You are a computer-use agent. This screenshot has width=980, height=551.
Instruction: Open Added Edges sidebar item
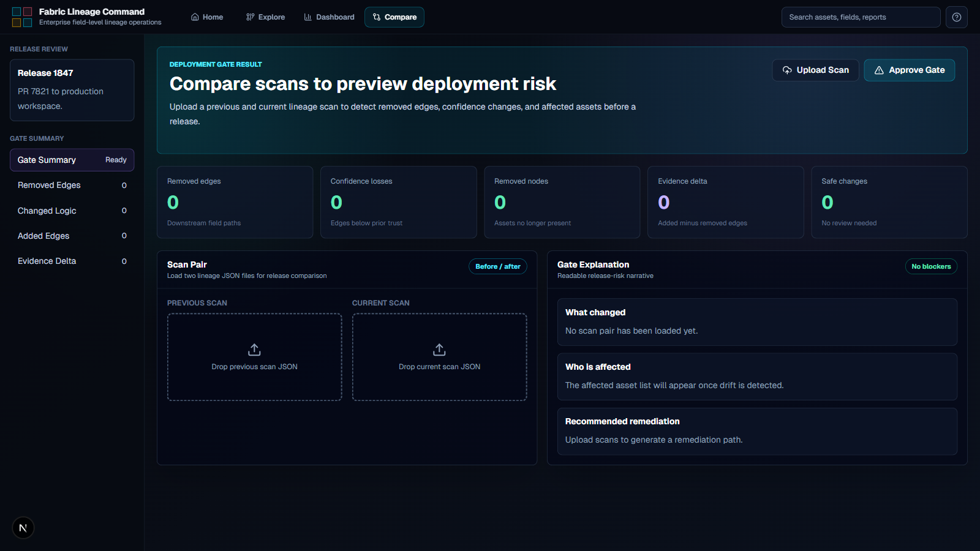(72, 236)
